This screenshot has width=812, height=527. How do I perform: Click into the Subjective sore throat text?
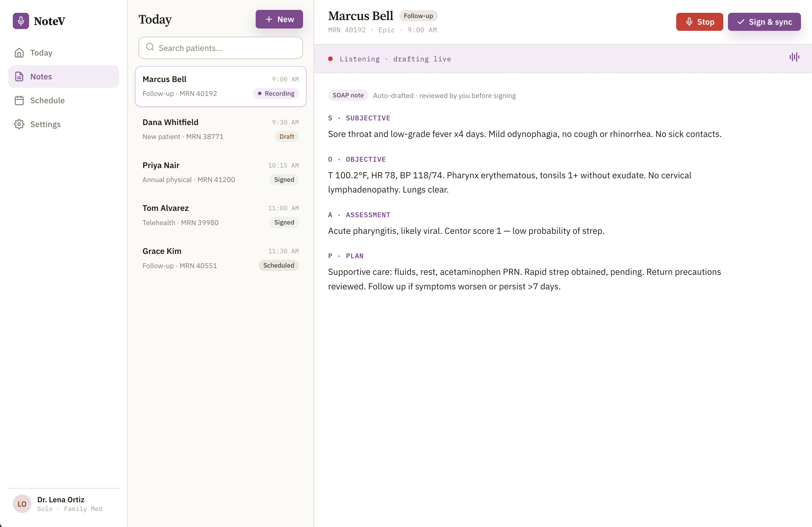pos(525,134)
